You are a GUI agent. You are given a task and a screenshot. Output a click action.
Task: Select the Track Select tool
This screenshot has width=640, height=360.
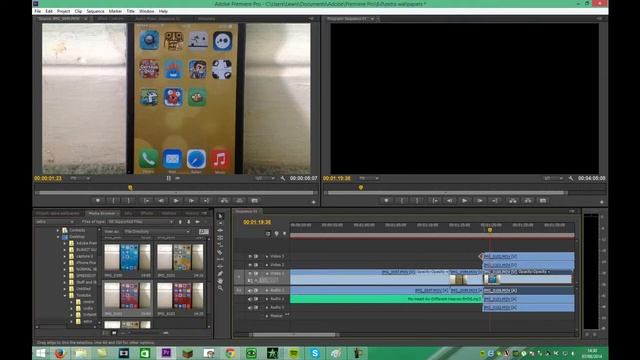tap(220, 223)
